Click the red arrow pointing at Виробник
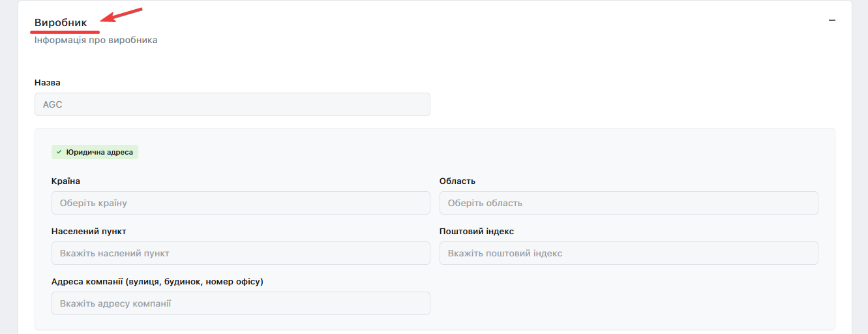This screenshot has height=334, width=868. (125, 16)
